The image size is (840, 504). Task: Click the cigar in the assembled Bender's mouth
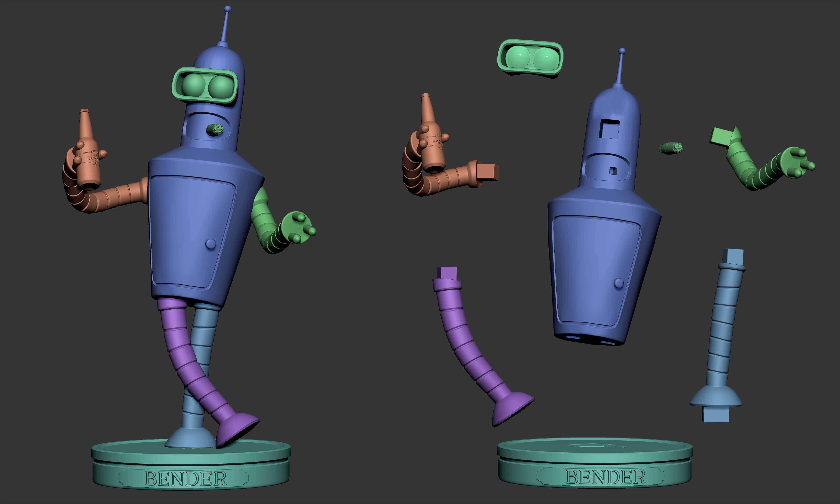[x=215, y=129]
